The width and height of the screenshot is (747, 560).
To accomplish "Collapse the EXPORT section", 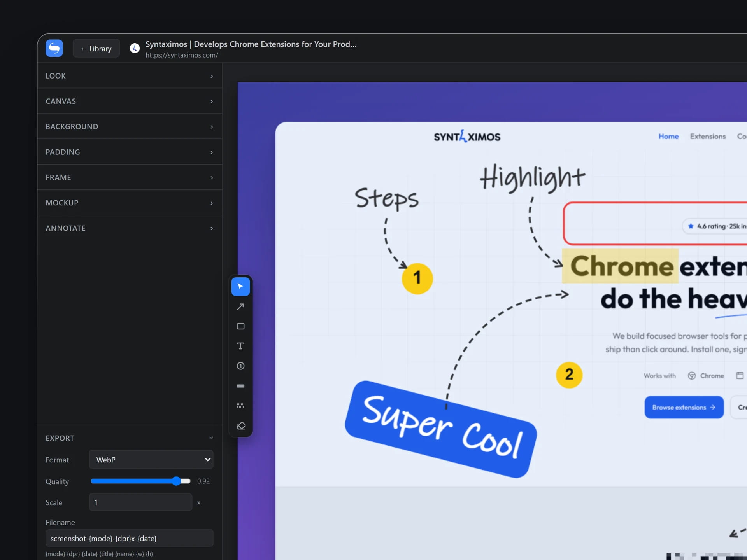I will (130, 438).
